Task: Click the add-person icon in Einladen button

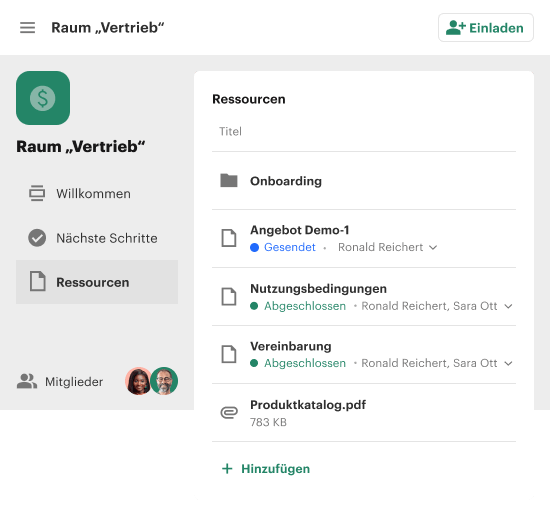Action: click(455, 28)
